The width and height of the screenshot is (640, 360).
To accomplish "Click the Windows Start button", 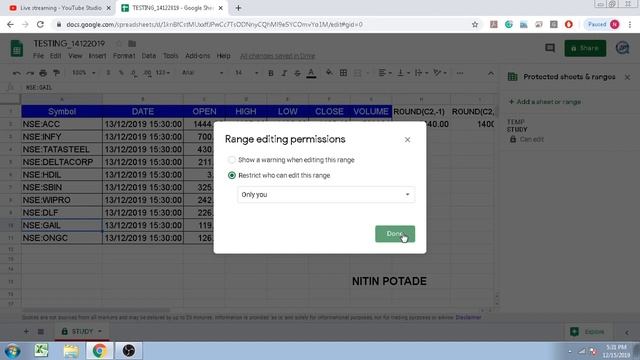I will coord(13,351).
